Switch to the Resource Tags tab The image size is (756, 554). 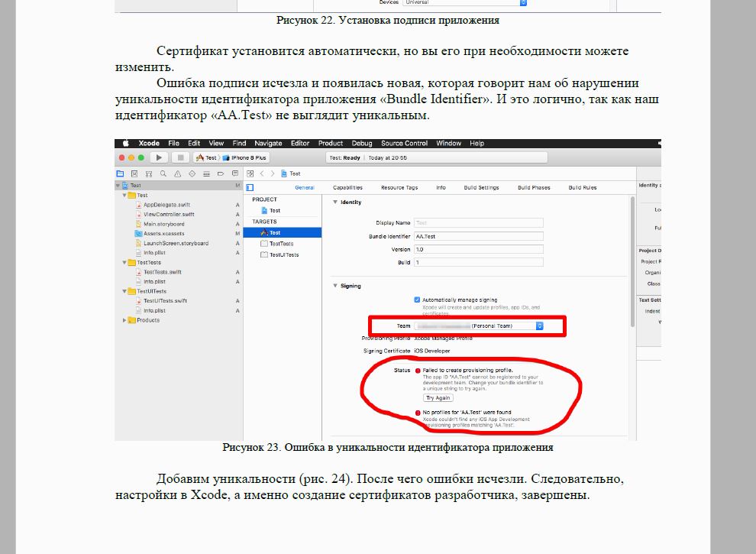399,188
